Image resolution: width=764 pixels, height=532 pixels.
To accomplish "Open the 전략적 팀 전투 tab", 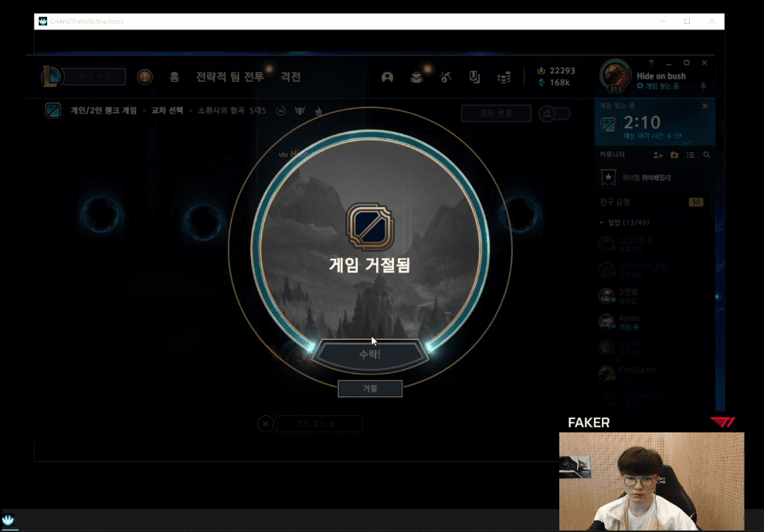I will [x=230, y=76].
